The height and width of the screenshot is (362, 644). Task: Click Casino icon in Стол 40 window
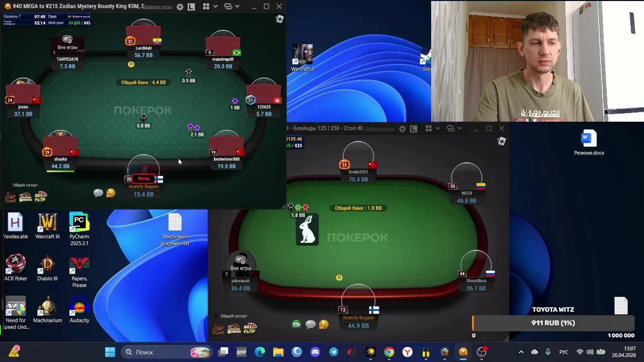(218, 329)
